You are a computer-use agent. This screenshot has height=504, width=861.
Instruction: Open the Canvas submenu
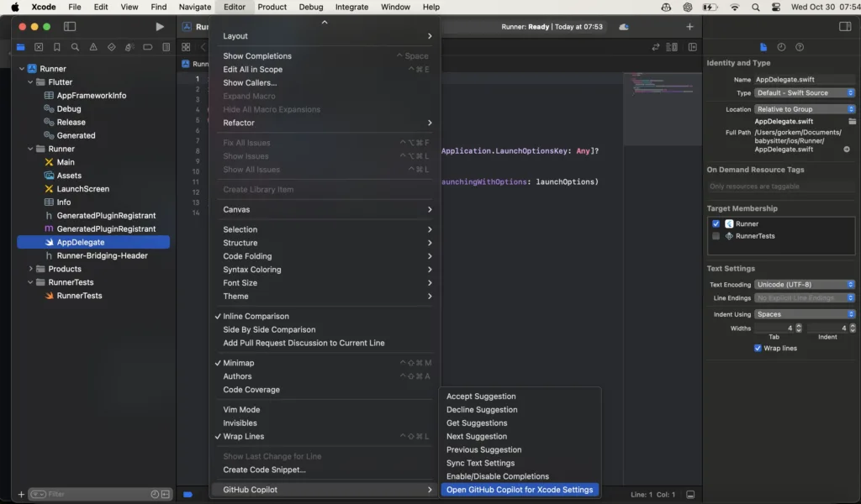[x=326, y=209]
